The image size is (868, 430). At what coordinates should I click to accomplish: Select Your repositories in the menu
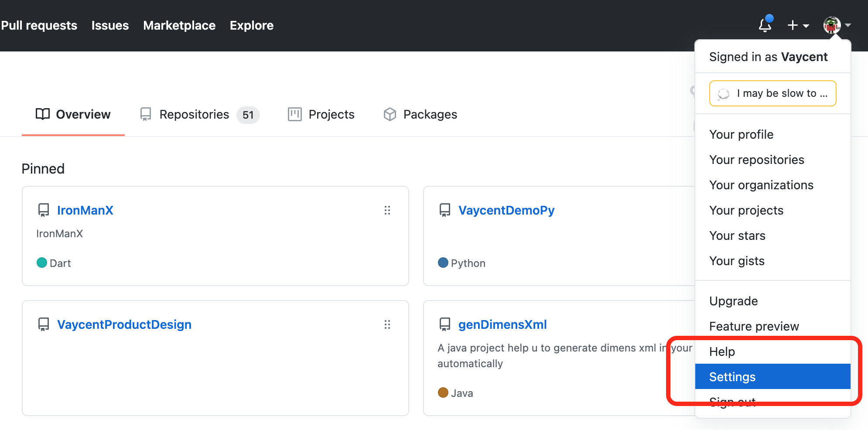point(772,160)
